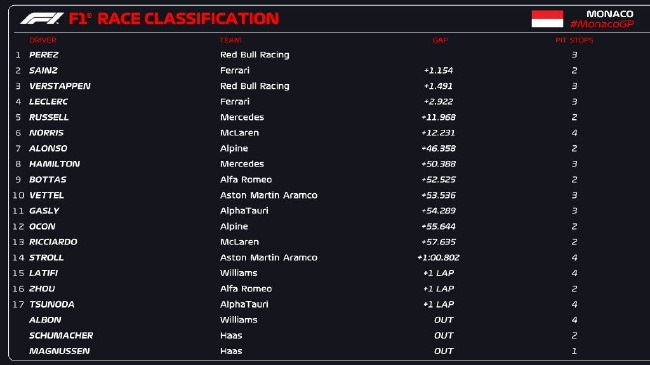Click Stroll's gap +1:00.802
This screenshot has height=365, width=650.
click(439, 258)
